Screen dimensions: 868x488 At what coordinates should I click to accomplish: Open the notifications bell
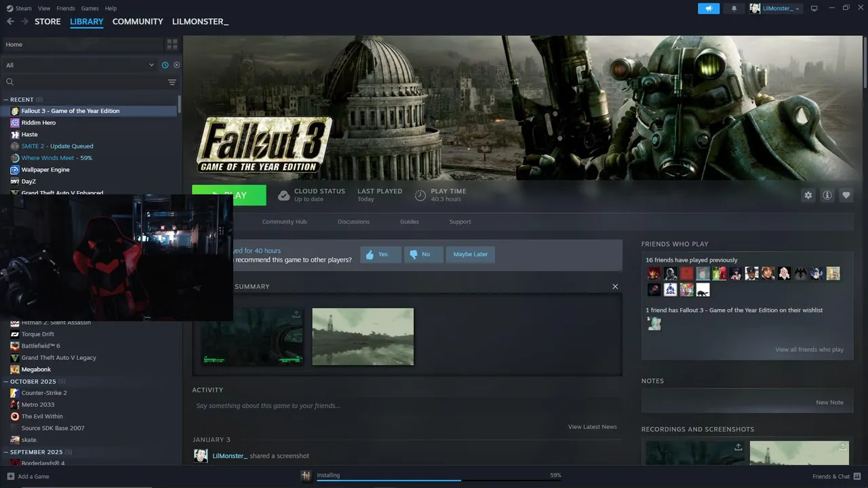pyautogui.click(x=734, y=8)
